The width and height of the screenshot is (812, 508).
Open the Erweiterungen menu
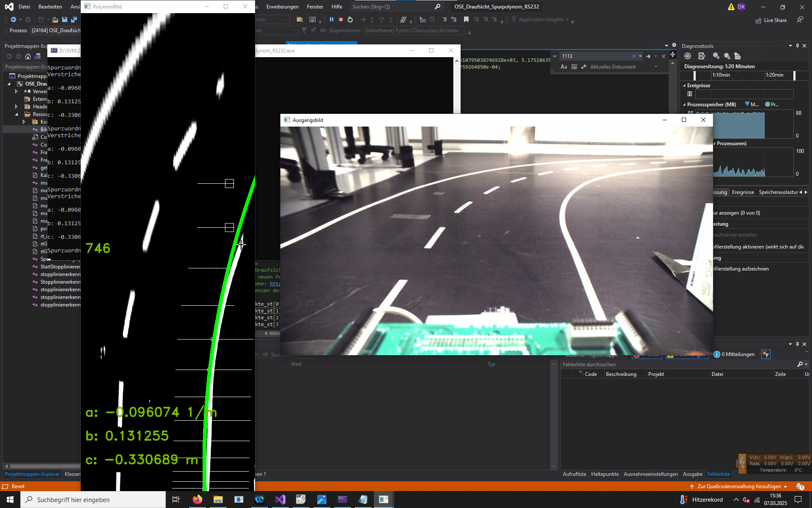[x=282, y=7]
